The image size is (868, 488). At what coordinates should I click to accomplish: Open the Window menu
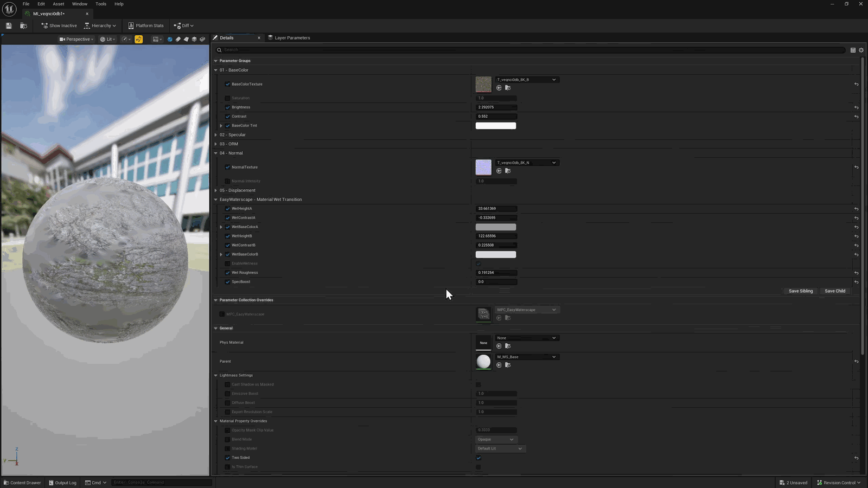[x=80, y=4]
